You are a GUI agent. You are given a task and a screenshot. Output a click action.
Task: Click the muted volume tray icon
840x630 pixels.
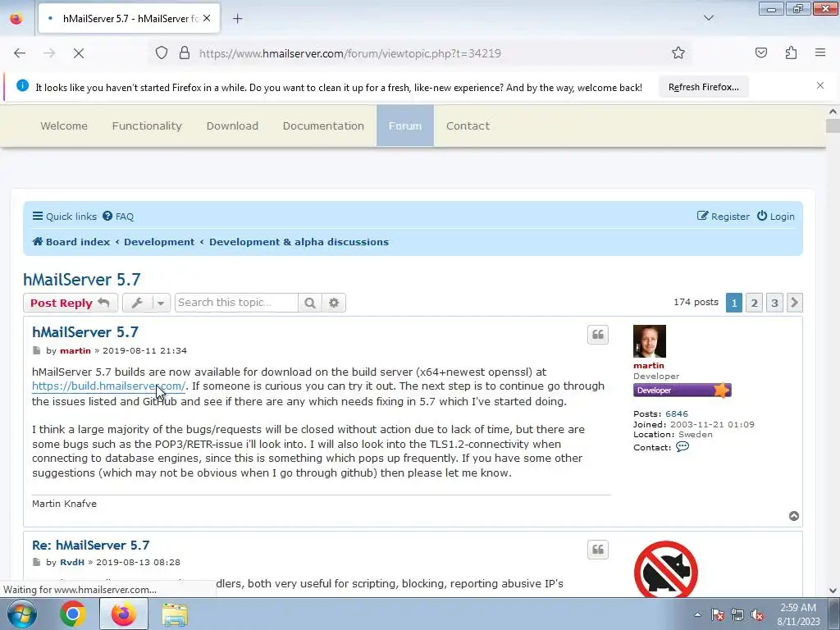pos(757,614)
